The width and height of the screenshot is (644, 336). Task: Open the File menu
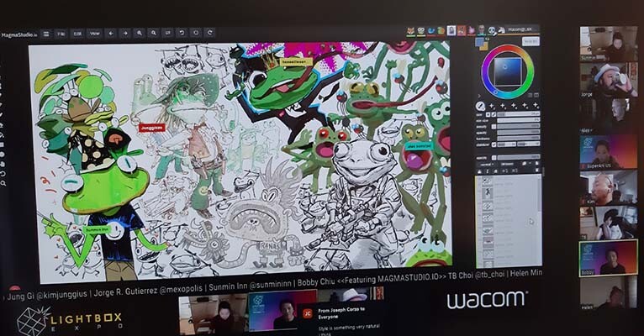click(x=61, y=34)
